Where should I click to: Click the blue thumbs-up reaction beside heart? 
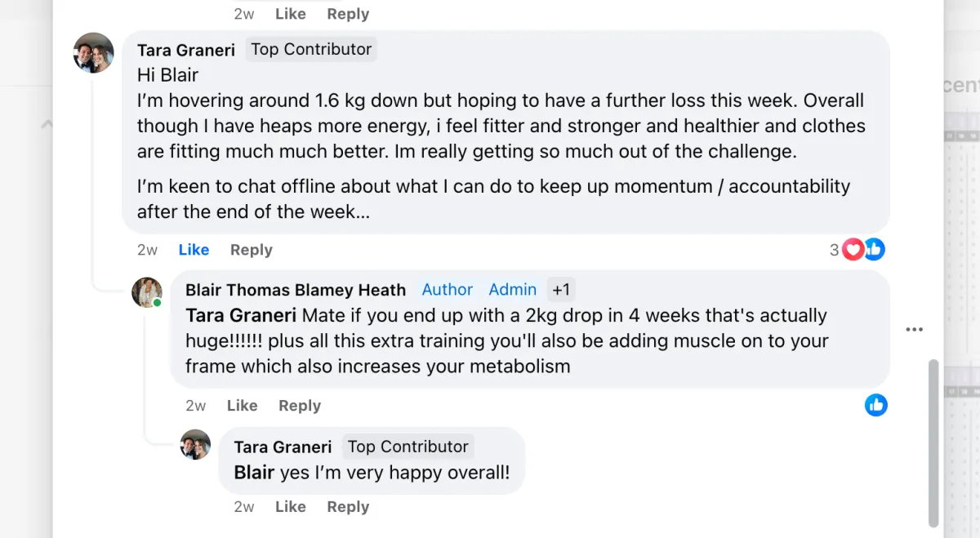[874, 250]
